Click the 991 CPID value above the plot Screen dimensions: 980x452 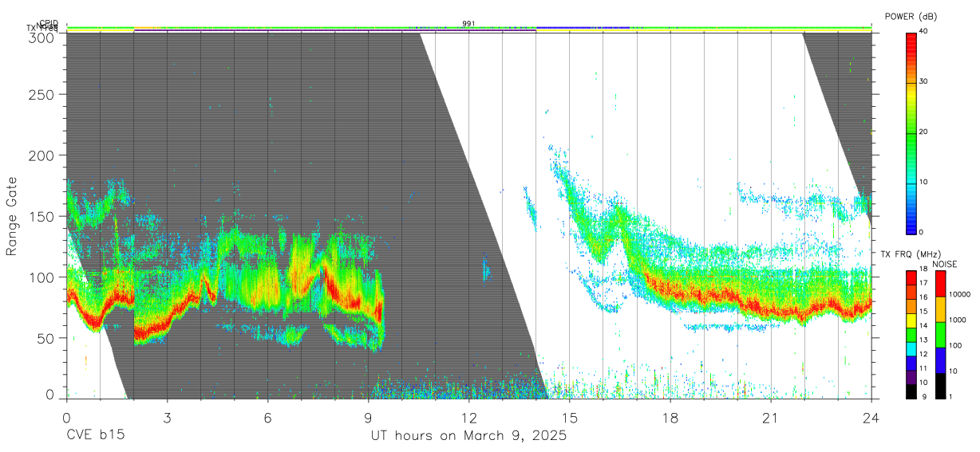click(x=468, y=24)
